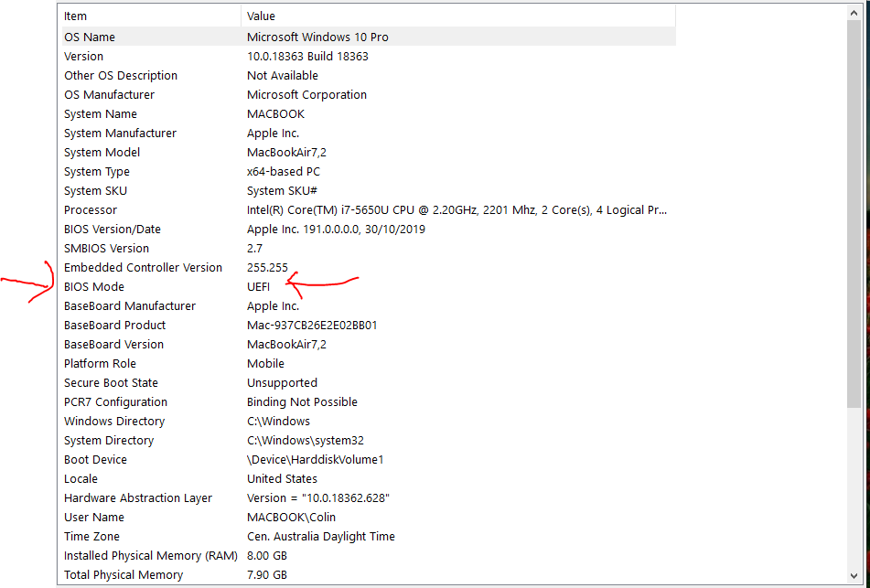
Task: Select the Boot Device row
Action: click(x=369, y=460)
